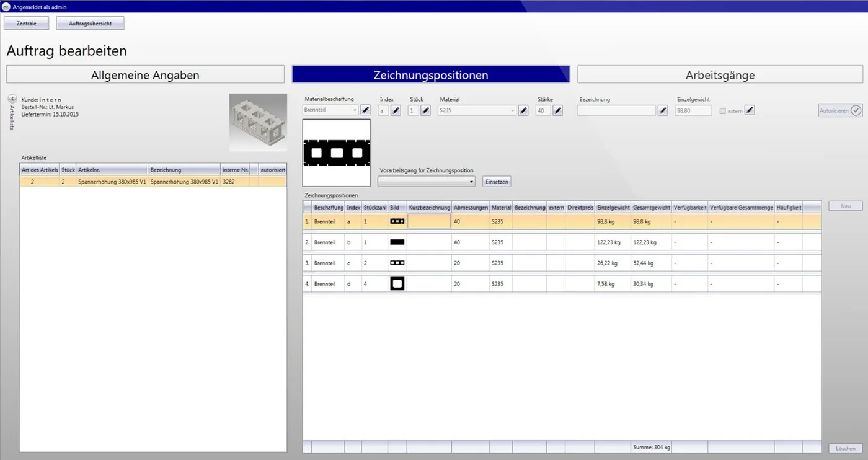Toggle the extern checkbox
Screen dimensions: 868x460
coord(722,111)
